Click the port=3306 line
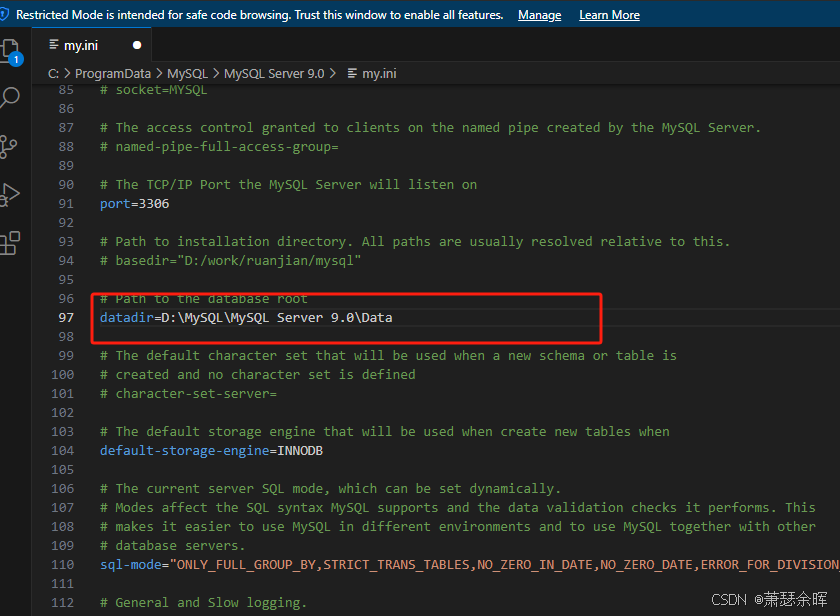Viewport: 840px width, 616px height. [x=134, y=203]
